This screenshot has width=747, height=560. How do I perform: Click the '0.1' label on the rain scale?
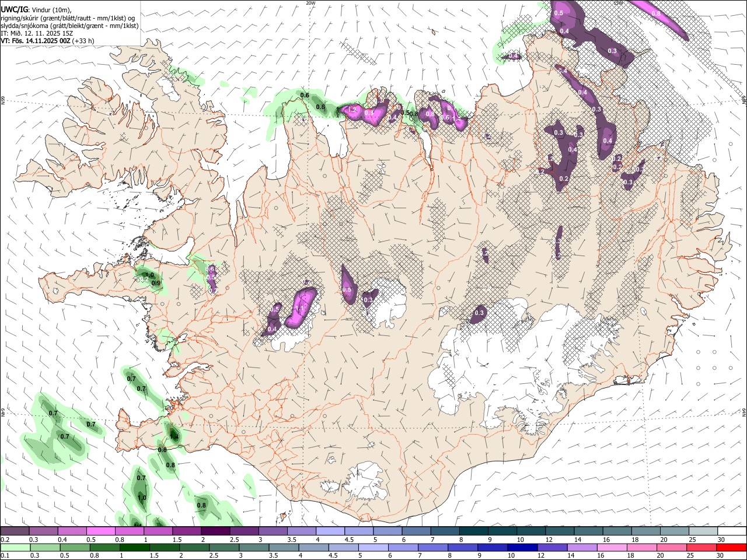click(5, 556)
